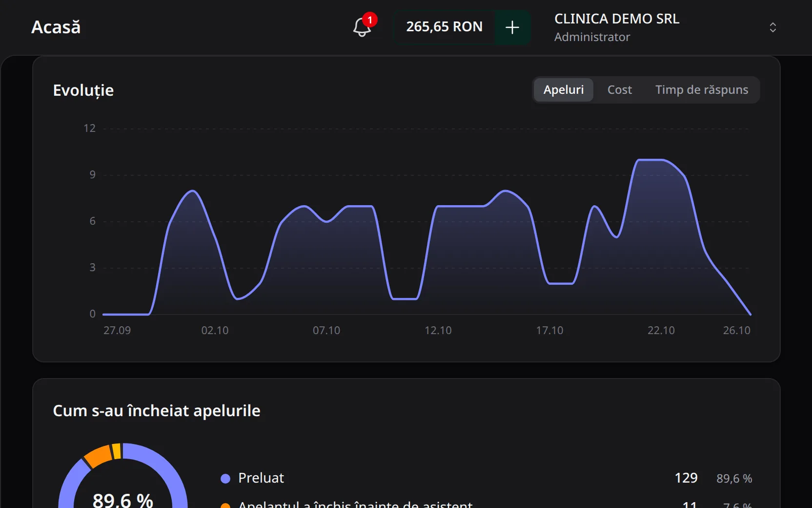Click the 265,65 RON balance

[444, 27]
